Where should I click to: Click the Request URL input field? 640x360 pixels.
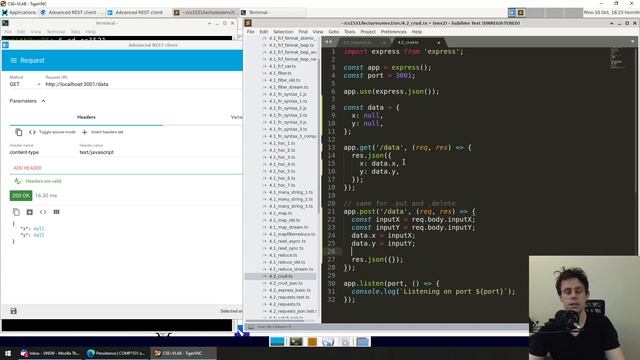(143, 84)
